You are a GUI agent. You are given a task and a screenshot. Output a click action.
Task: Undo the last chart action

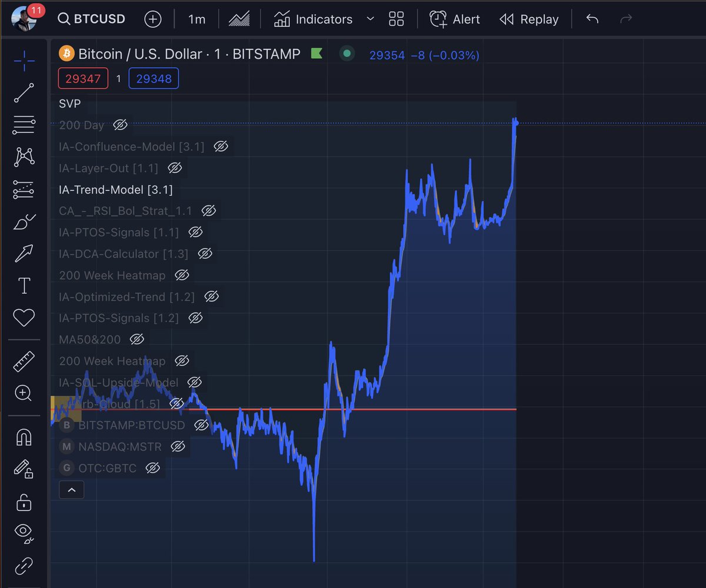click(x=592, y=19)
